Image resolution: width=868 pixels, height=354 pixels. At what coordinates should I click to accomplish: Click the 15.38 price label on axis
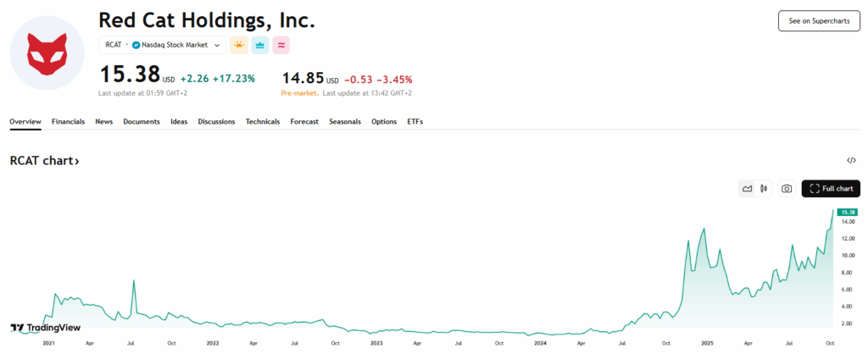point(847,212)
